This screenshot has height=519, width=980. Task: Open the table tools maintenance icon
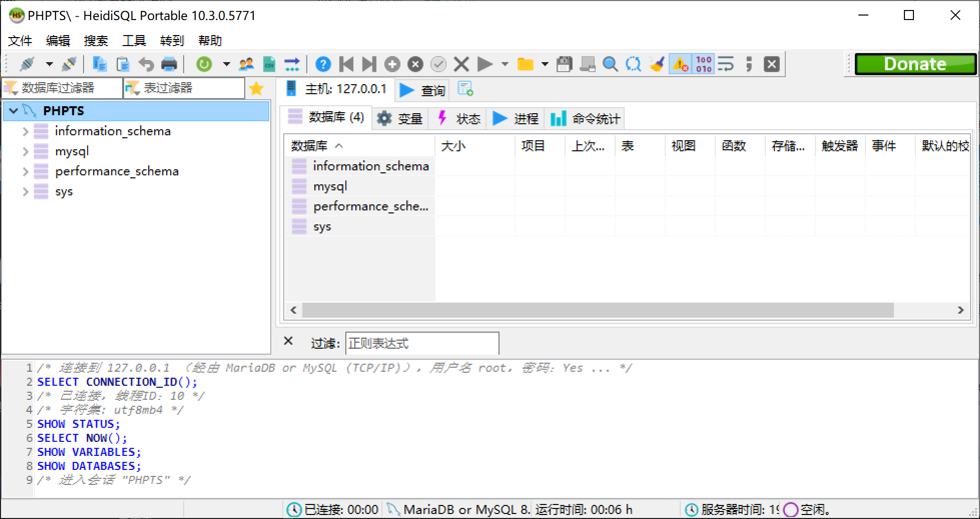(292, 64)
